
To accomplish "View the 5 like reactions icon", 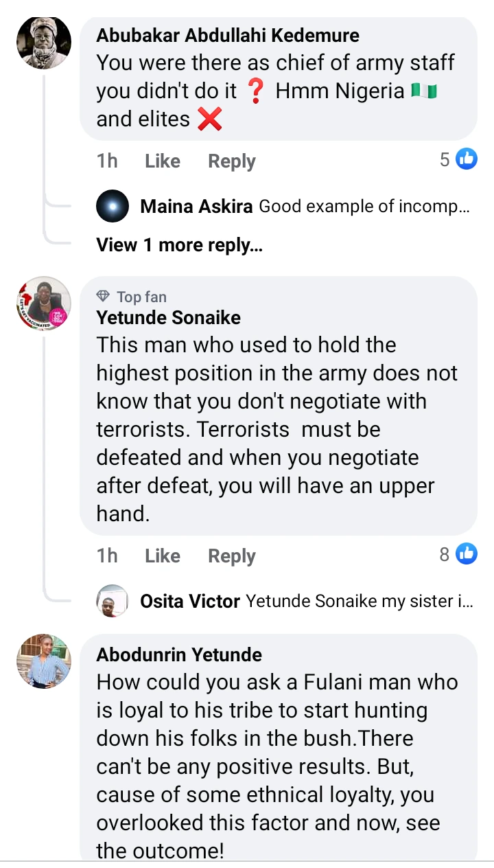I will tap(467, 159).
